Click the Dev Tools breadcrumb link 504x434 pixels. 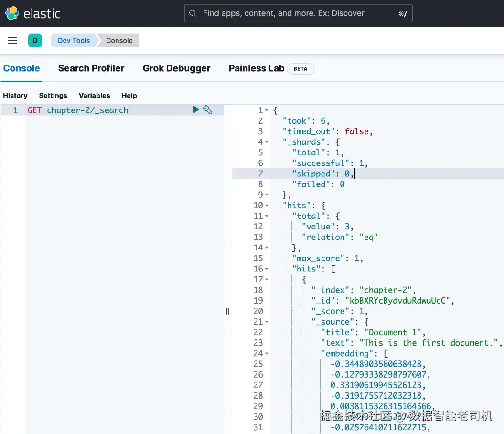(74, 41)
